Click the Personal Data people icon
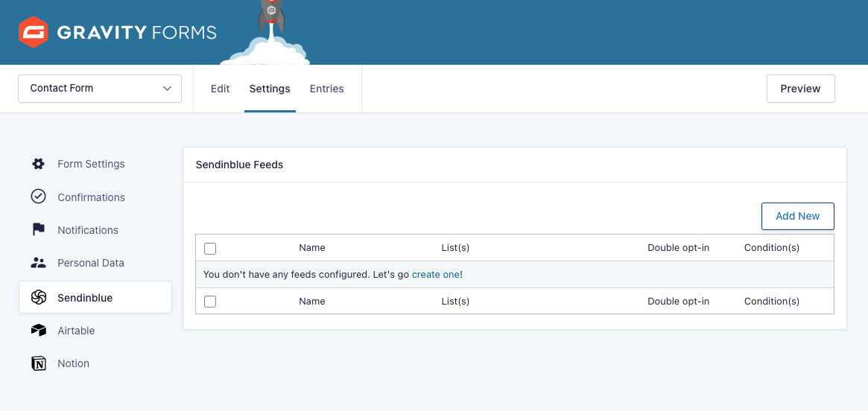868x411 pixels. 38,263
